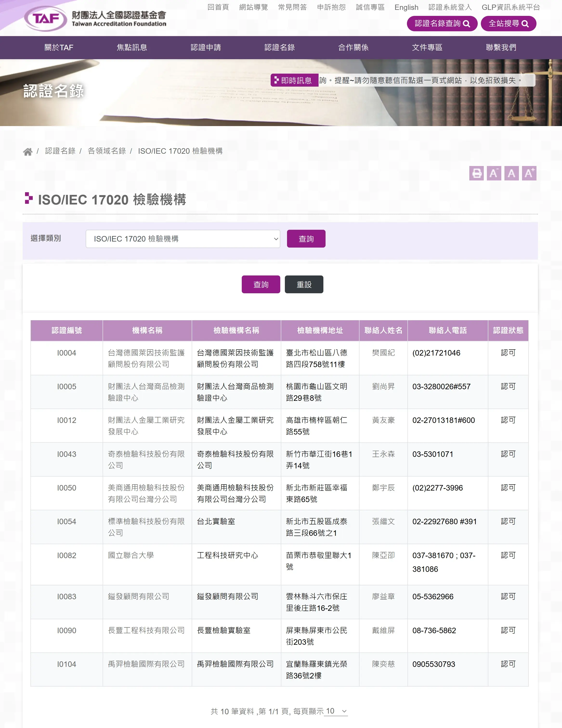Open organization 美商通用檢驗科技股份有限公司台灣分公司 in I0050 row
562x728 pixels.
pyautogui.click(x=146, y=493)
